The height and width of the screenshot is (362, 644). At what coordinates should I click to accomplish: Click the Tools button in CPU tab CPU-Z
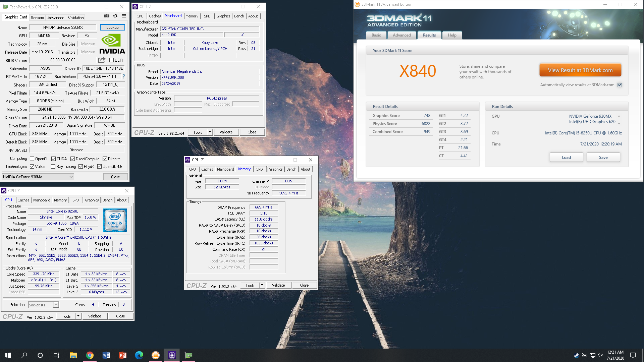pos(66,316)
